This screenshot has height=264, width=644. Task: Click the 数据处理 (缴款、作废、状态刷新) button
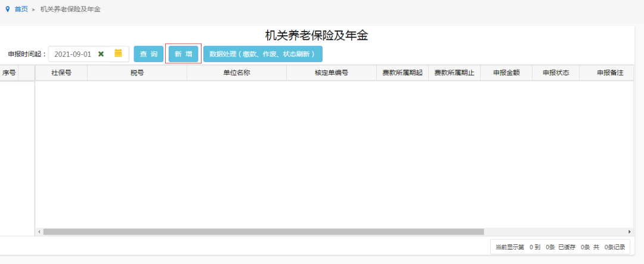coord(263,54)
